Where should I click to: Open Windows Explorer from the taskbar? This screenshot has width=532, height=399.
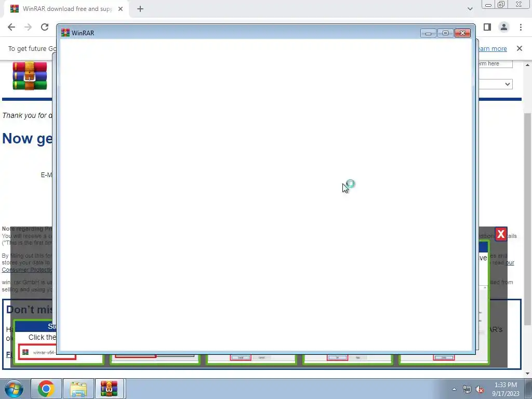coord(78,389)
